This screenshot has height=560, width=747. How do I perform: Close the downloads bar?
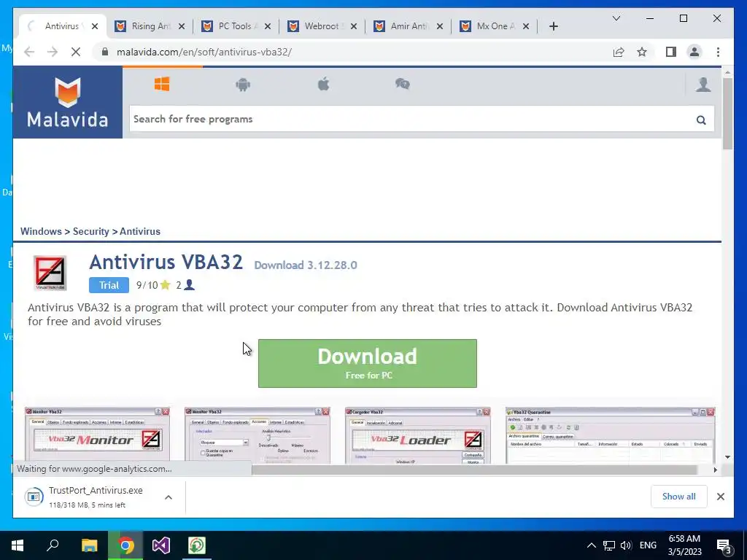tap(721, 497)
